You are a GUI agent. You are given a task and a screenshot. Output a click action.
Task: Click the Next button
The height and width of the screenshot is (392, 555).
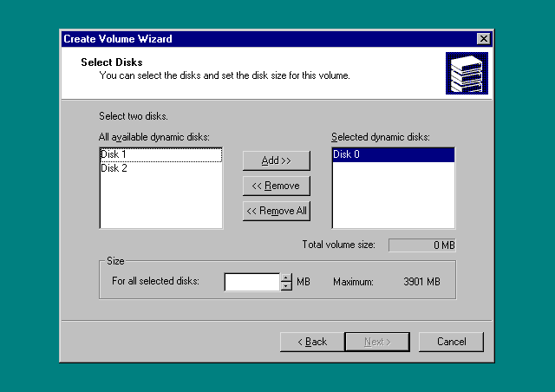[x=377, y=342]
